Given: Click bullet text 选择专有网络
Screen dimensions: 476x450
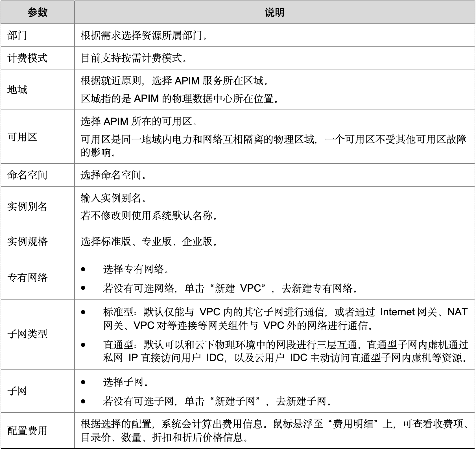Looking at the screenshot, I should click(136, 269).
